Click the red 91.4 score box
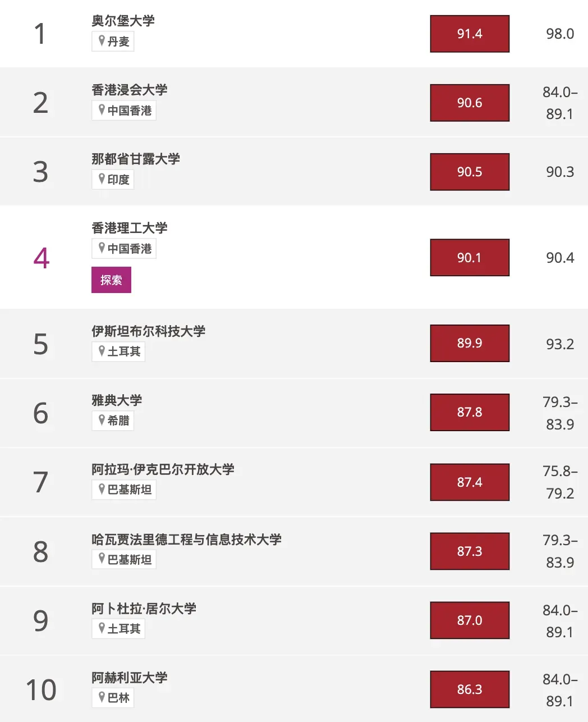 470,34
